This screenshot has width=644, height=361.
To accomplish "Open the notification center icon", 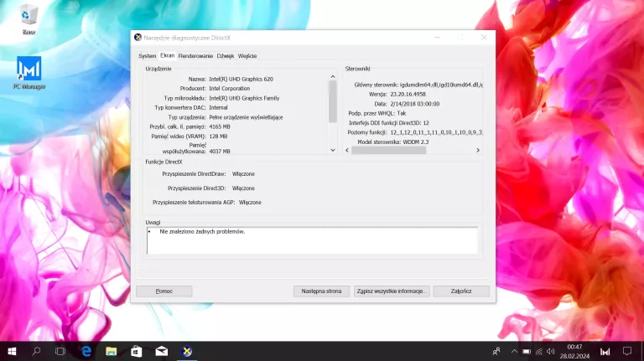I will (x=628, y=352).
